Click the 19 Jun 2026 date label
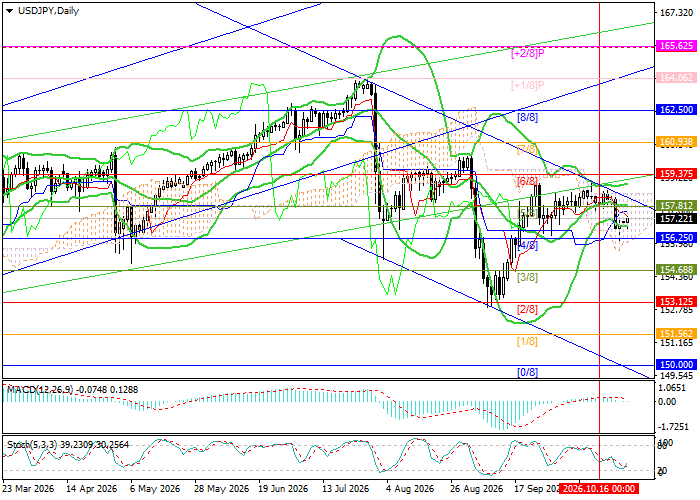Screen dimensions: 700x500 point(284,488)
